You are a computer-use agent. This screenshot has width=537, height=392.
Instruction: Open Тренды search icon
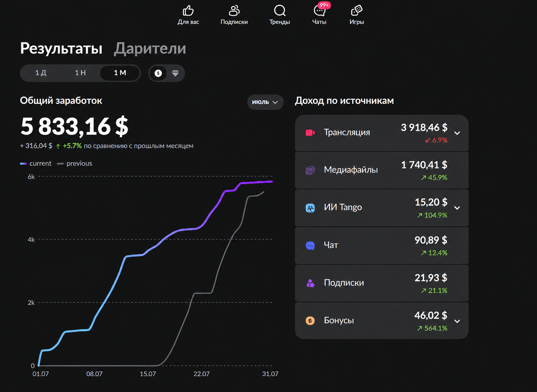[279, 11]
